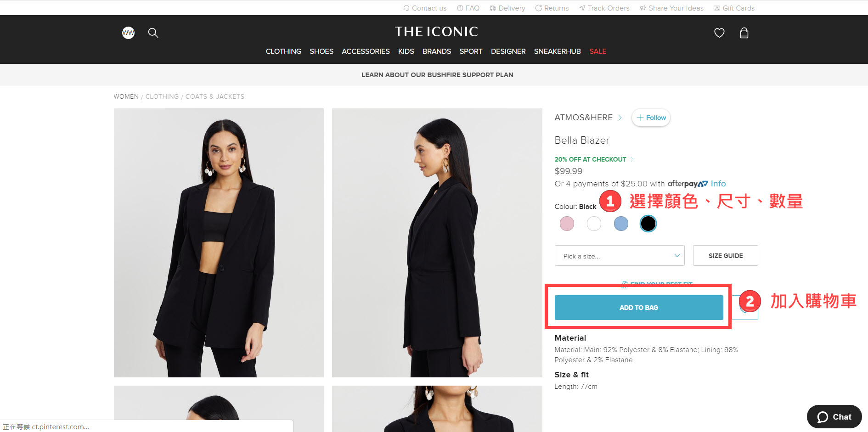The height and width of the screenshot is (432, 868).
Task: Select the pink colour swatch
Action: pyautogui.click(x=567, y=224)
